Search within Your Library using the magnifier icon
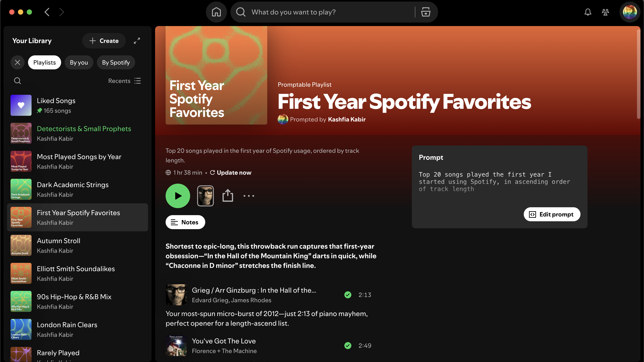This screenshot has height=362, width=644. [17, 81]
